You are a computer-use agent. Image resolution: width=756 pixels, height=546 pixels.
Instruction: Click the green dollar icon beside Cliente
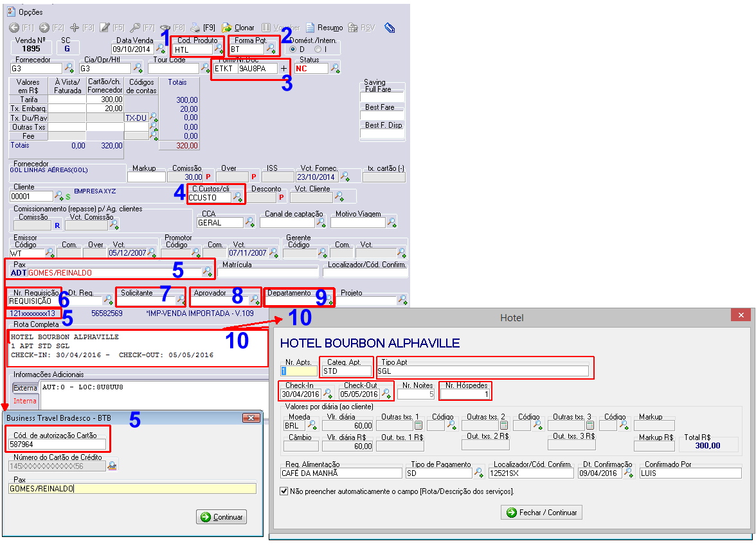click(x=68, y=197)
